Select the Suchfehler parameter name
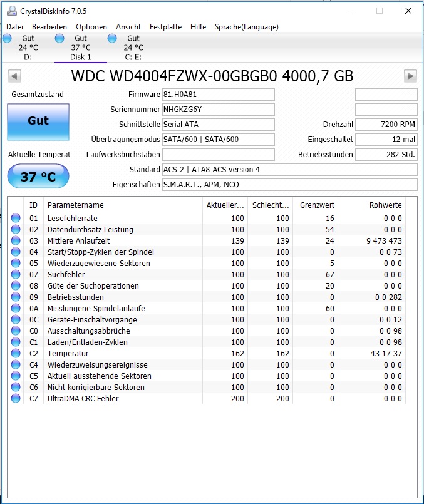The image size is (424, 504). (x=66, y=274)
